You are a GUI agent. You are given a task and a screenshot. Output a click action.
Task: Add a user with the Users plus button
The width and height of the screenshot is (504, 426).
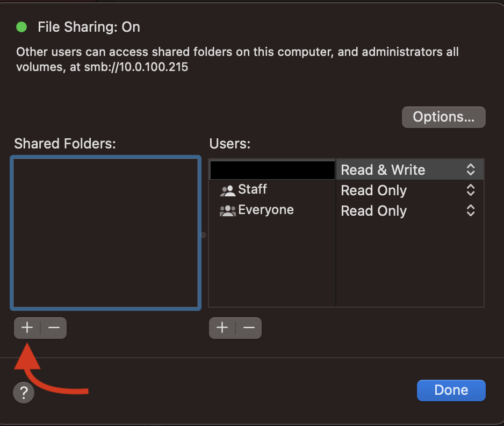pyautogui.click(x=222, y=328)
